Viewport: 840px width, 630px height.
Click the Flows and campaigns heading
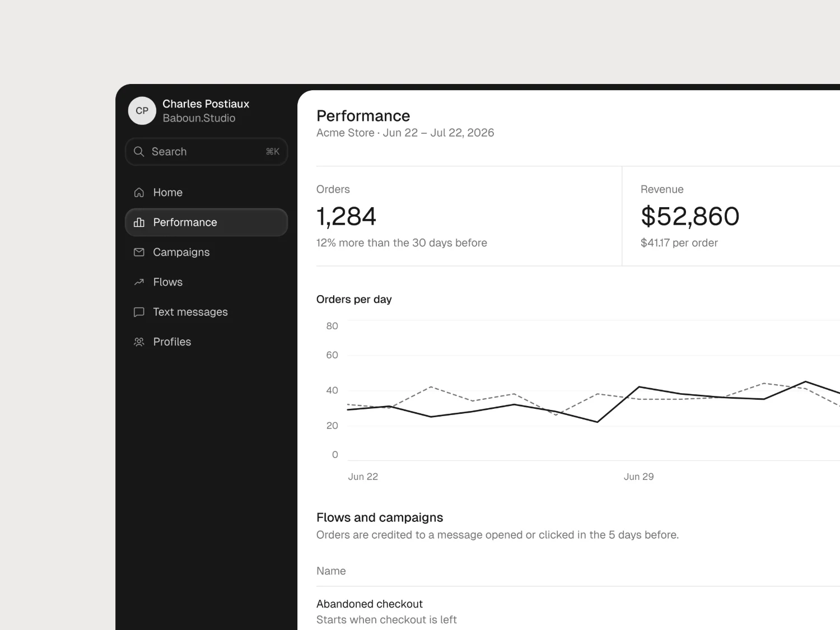click(380, 517)
